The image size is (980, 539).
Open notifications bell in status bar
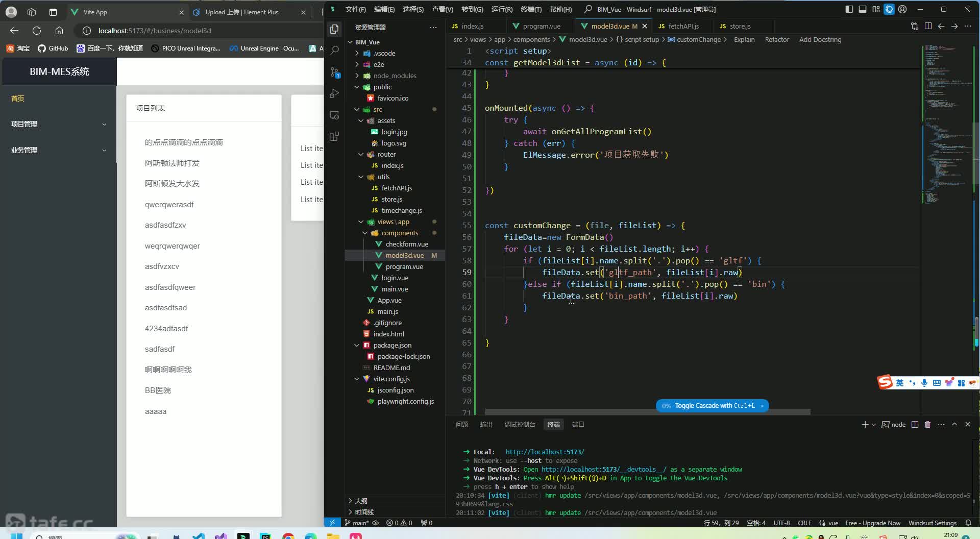click(x=968, y=523)
